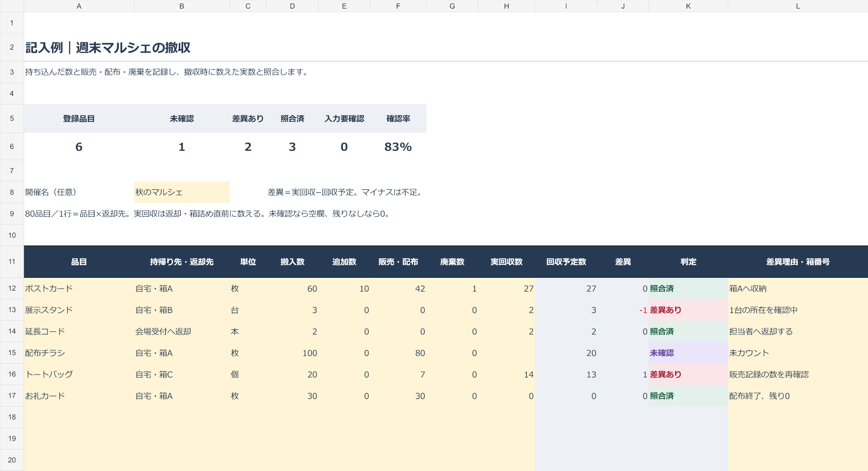
Task: Click the 差異あり status in 展示スタンド row
Action: 688,310
